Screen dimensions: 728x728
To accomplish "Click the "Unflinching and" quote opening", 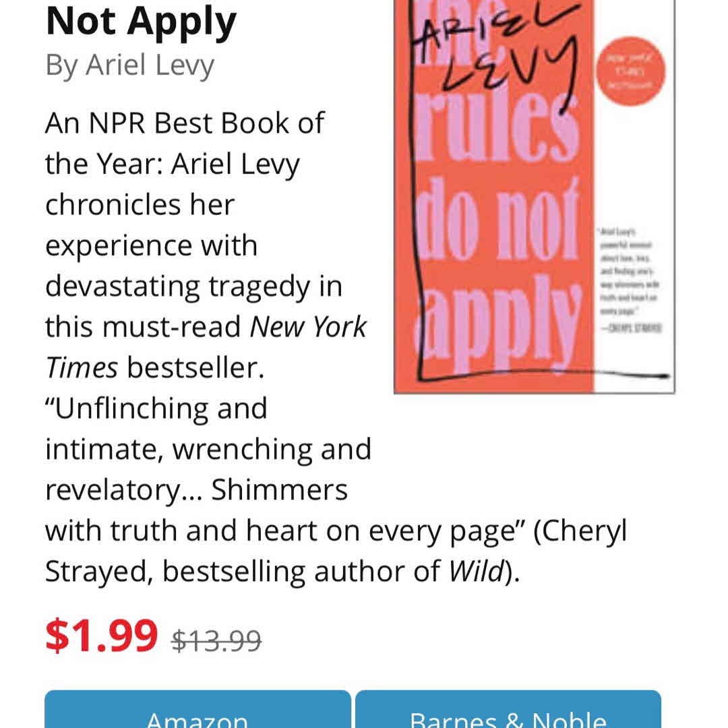I will coord(156,408).
